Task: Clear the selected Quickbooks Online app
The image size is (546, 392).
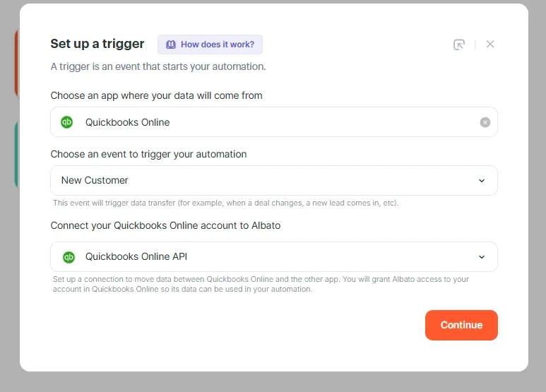Action: [x=485, y=122]
